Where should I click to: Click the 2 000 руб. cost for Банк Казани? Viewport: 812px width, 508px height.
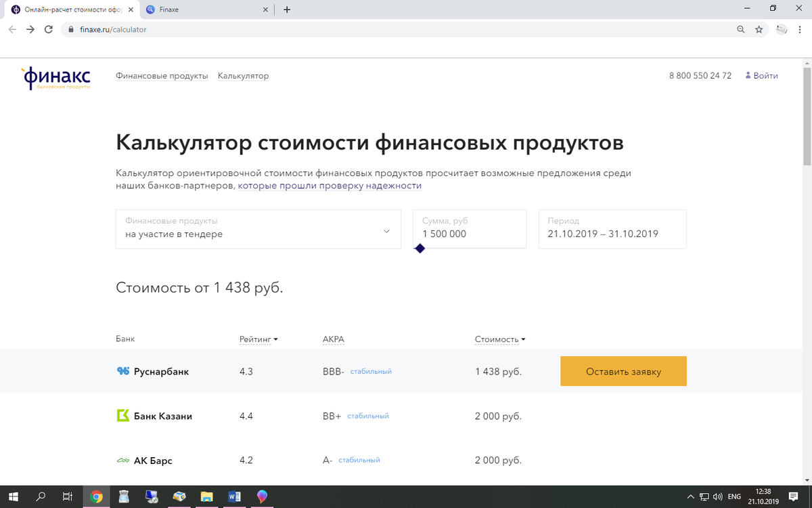[x=498, y=417]
